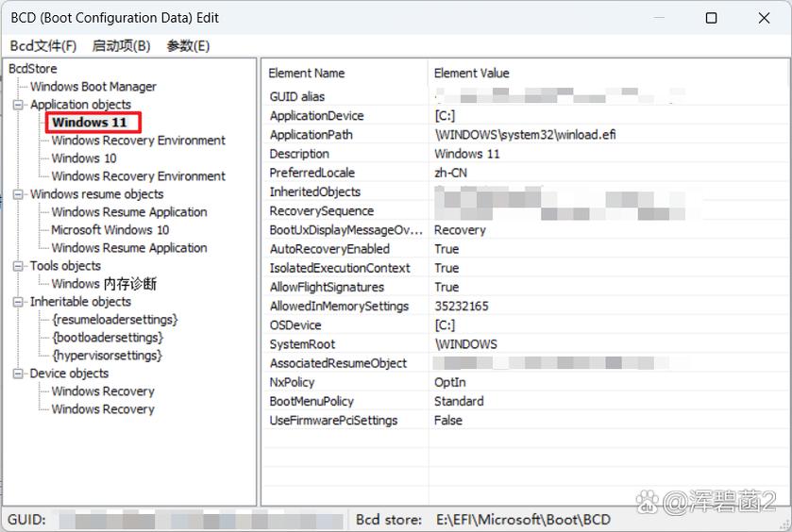This screenshot has height=532, width=792.
Task: Select Windows Resume Application above Microsoft Windows 10
Action: click(x=129, y=212)
